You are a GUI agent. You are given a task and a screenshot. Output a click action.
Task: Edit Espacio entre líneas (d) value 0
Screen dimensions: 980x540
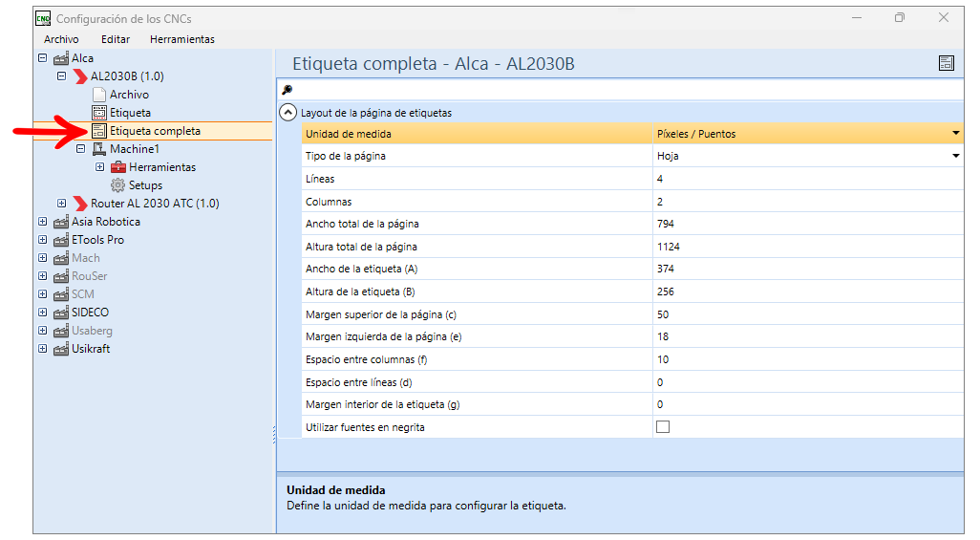pyautogui.click(x=807, y=381)
